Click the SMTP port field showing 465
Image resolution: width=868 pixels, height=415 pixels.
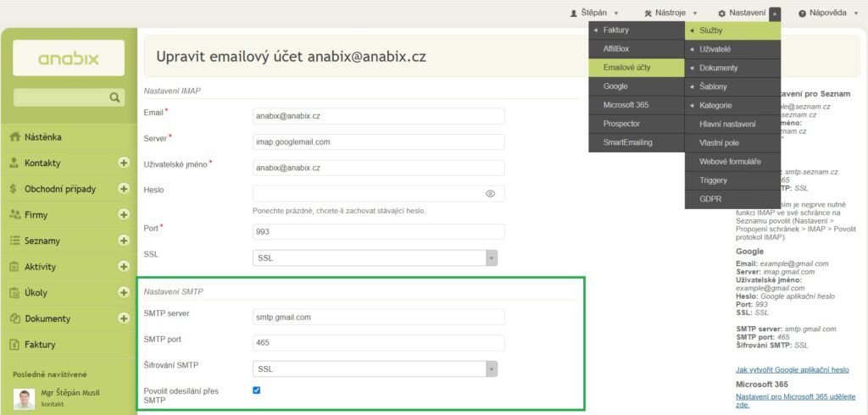tap(379, 342)
